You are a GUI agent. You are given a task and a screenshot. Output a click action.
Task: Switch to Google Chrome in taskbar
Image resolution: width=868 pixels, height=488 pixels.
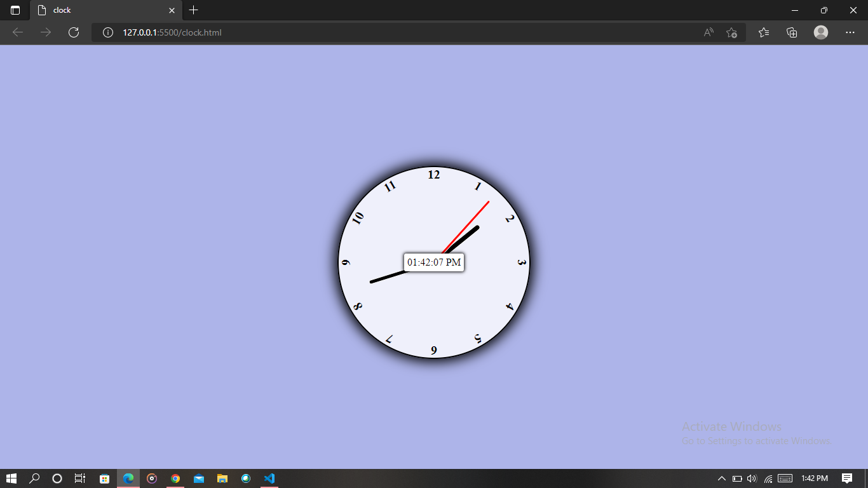point(175,478)
